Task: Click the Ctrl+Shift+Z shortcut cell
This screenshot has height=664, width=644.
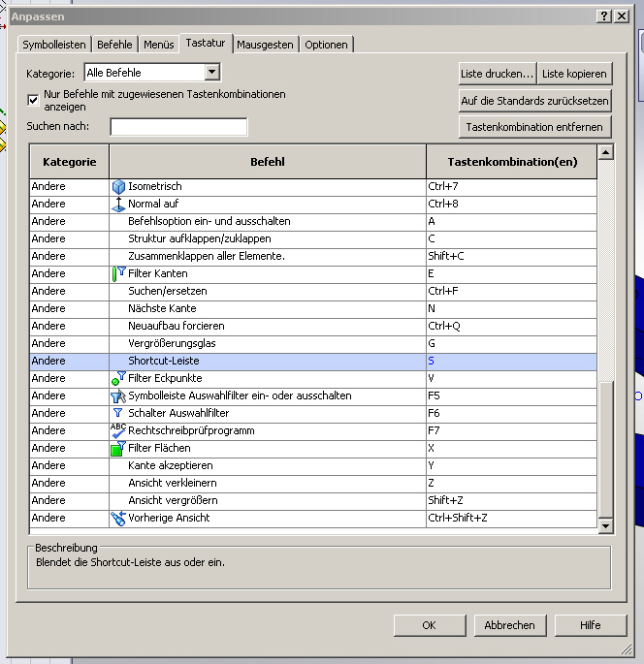Action: pyautogui.click(x=511, y=518)
